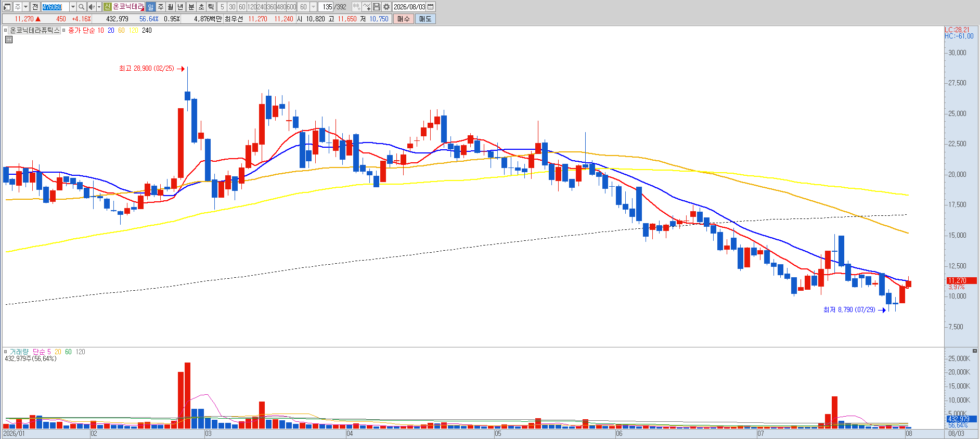This screenshot has width=980, height=439.
Task: Select the monthly (월) chart tab
Action: tap(171, 7)
